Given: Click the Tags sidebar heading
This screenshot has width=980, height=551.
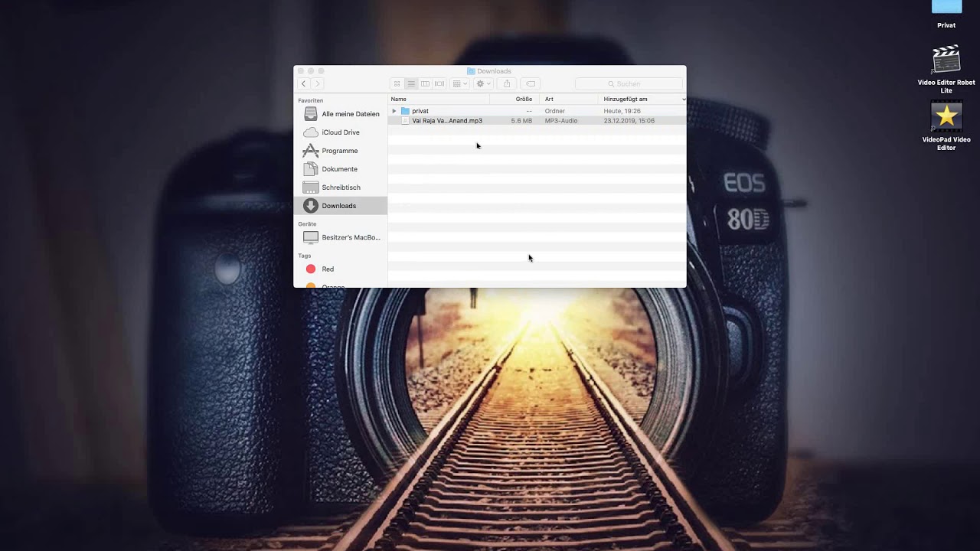Looking at the screenshot, I should click(305, 256).
